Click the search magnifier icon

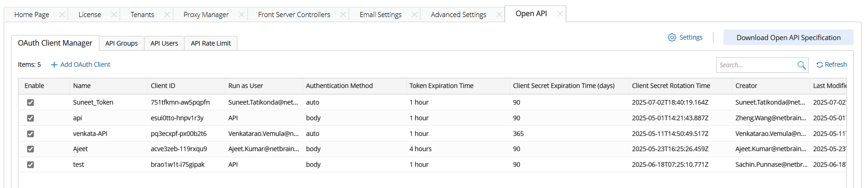tap(801, 65)
